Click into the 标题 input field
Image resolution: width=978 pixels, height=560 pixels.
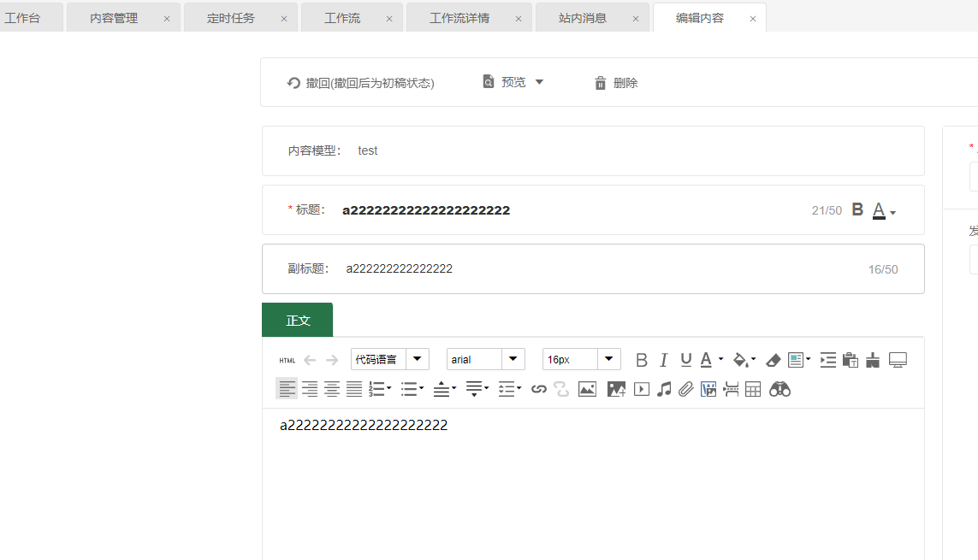pyautogui.click(x=571, y=210)
